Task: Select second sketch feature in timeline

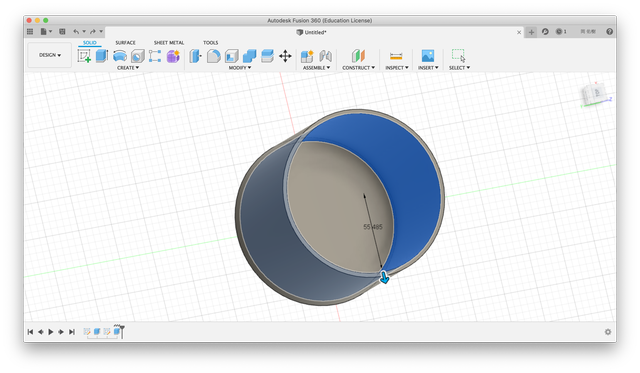Action: point(107,332)
